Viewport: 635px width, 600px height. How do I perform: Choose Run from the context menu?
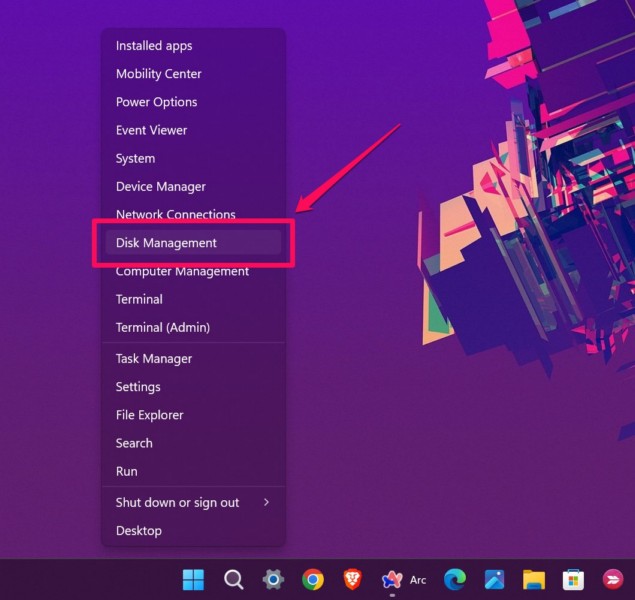point(127,472)
